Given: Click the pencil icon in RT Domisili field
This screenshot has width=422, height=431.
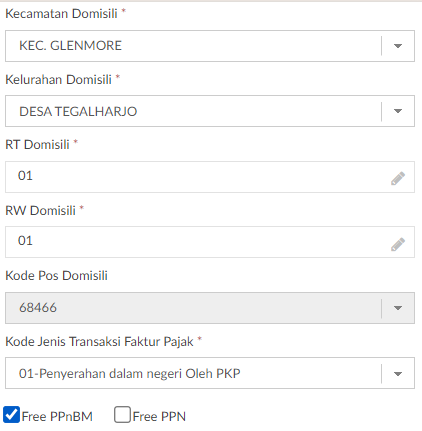Looking at the screenshot, I should (398, 178).
